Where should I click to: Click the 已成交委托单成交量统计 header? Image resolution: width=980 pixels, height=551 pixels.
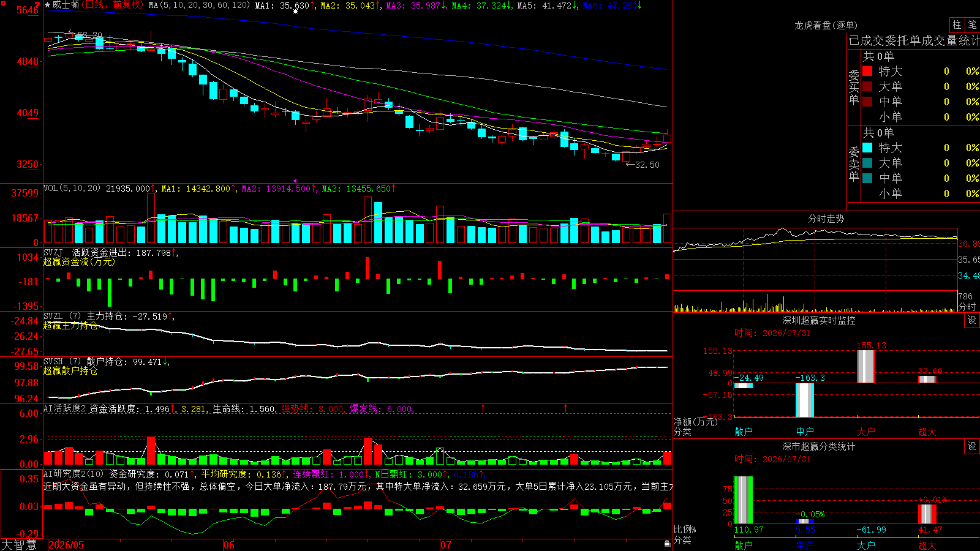pos(914,40)
